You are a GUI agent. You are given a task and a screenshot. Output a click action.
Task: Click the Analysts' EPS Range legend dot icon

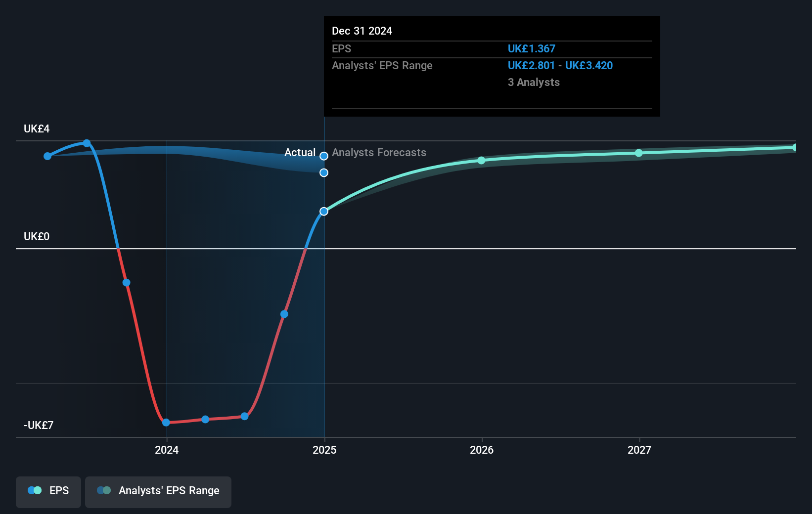104,490
